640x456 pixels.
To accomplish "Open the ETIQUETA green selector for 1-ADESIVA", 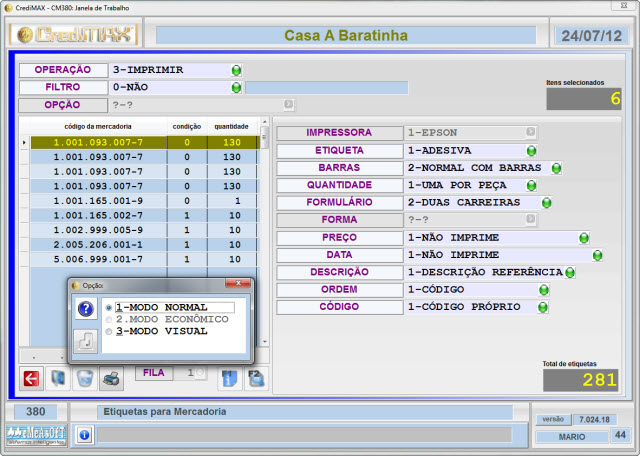I will click(531, 151).
